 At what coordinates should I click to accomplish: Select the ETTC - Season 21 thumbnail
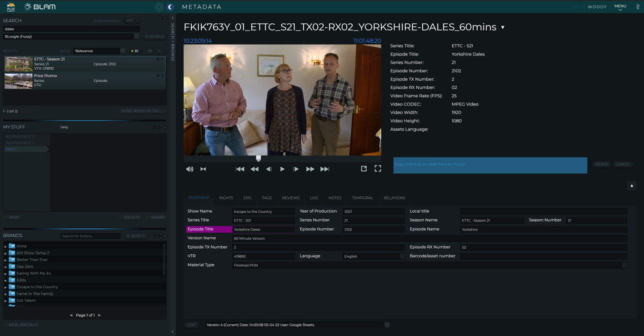click(x=18, y=64)
